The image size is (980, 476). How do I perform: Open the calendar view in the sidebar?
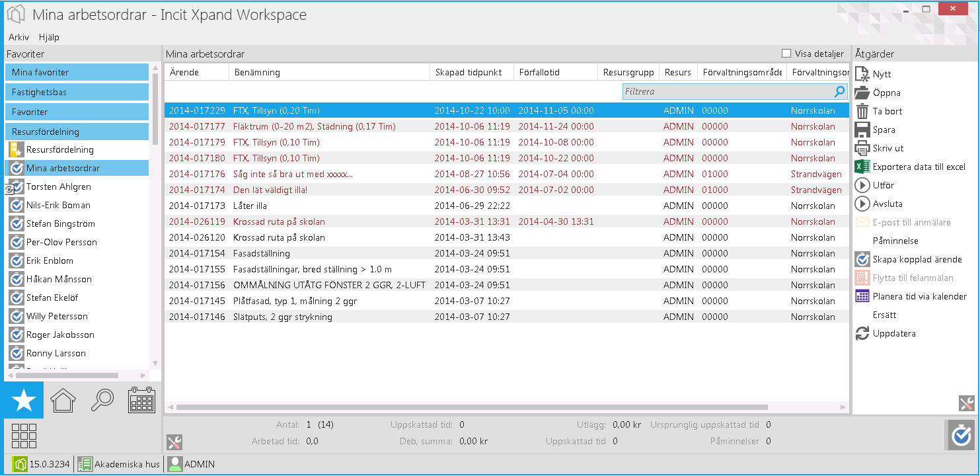pyautogui.click(x=141, y=400)
